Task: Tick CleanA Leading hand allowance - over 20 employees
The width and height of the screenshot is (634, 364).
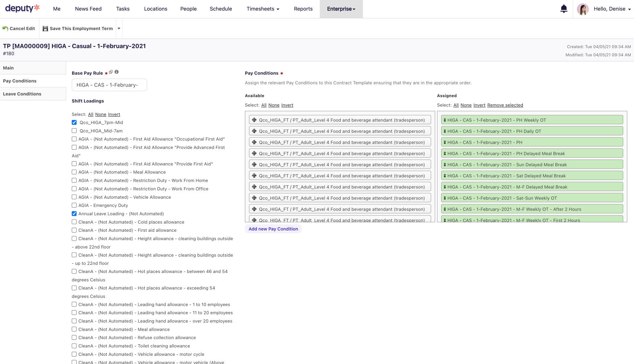Action: (x=74, y=321)
